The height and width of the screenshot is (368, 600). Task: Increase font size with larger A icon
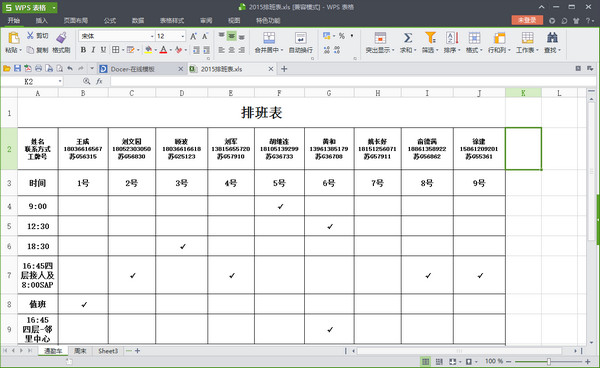tap(194, 36)
